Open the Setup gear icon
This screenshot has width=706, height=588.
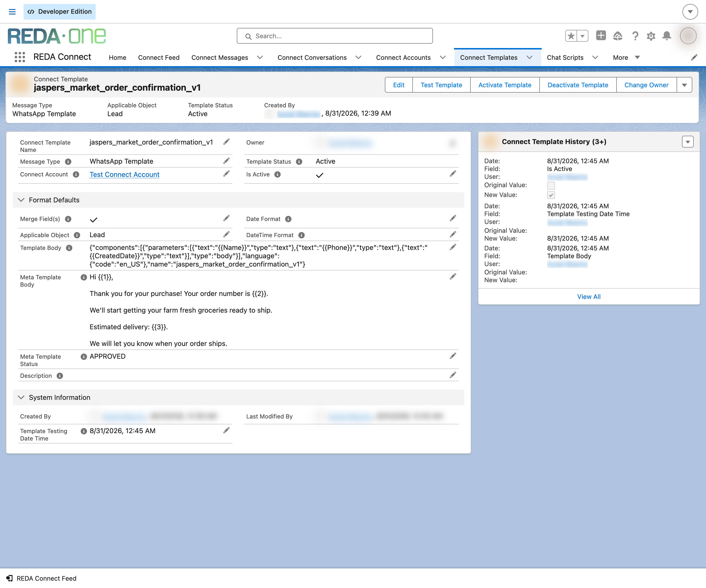pos(651,36)
